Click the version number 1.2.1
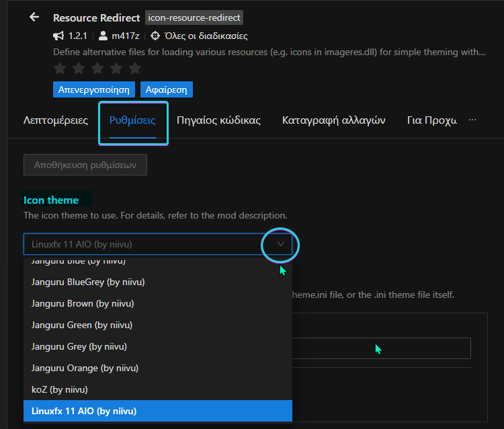Image resolution: width=504 pixels, height=429 pixels. coord(77,36)
